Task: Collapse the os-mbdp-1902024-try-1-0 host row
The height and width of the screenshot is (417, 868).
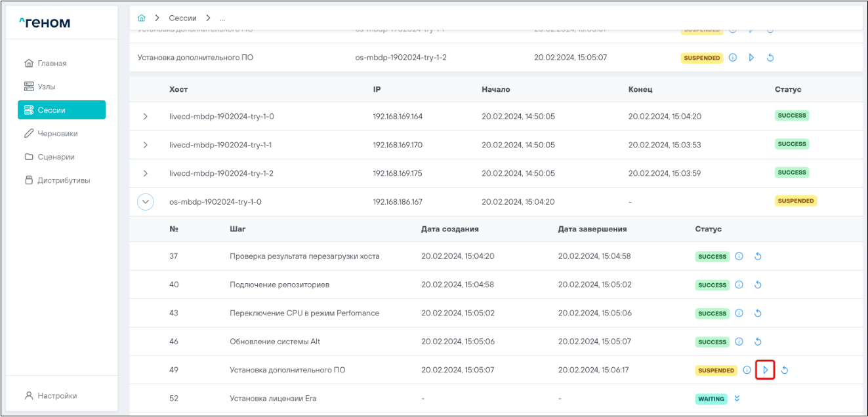Action: (146, 202)
